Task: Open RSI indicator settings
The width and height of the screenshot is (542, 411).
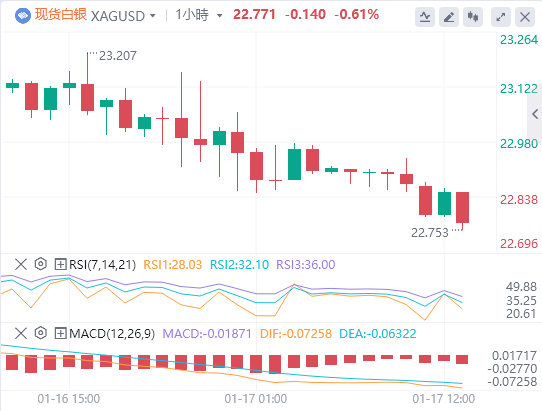Action: [x=41, y=264]
